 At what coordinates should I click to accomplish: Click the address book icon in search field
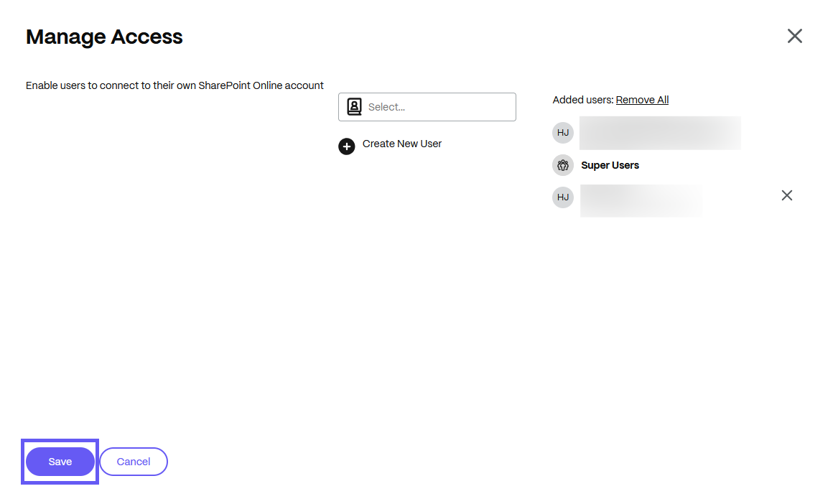(354, 107)
